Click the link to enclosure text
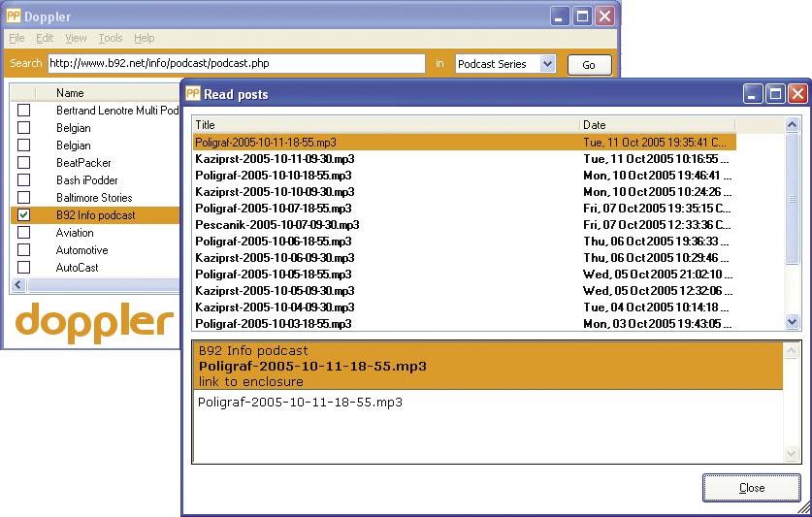Screen dimensions: 812x517 250,382
